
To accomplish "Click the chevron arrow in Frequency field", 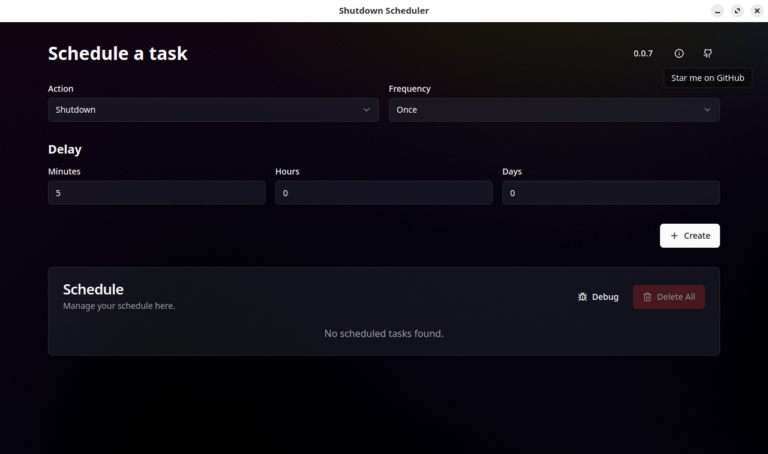I will 707,110.
